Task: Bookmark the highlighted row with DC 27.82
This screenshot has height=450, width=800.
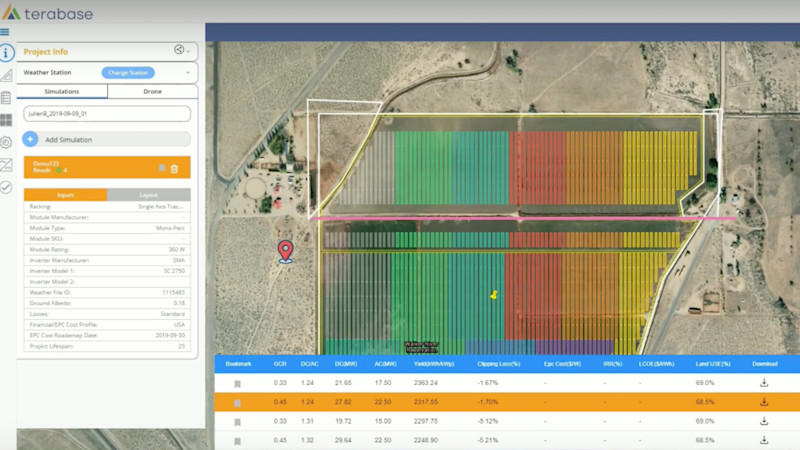Action: click(237, 403)
